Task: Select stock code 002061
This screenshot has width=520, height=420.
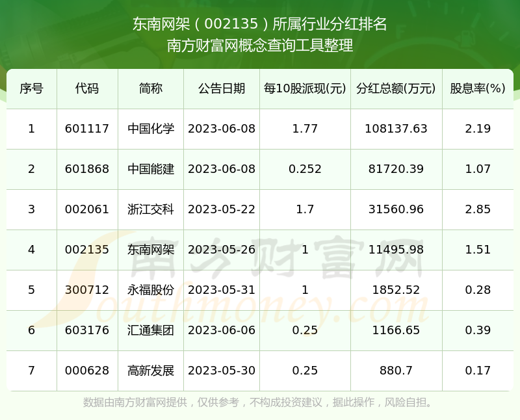Action: [x=87, y=209]
